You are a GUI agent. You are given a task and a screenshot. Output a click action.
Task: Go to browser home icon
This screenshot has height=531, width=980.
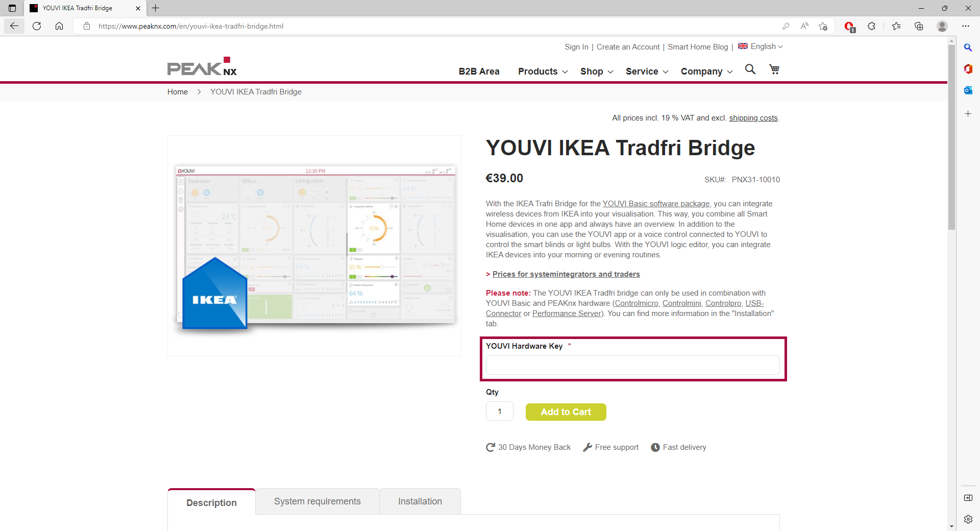[59, 26]
